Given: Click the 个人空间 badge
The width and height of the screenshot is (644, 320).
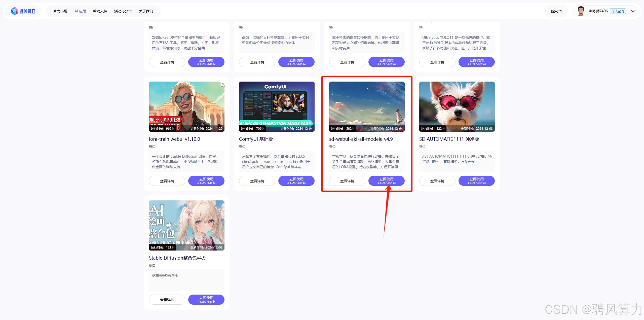Looking at the screenshot, I should [618, 11].
